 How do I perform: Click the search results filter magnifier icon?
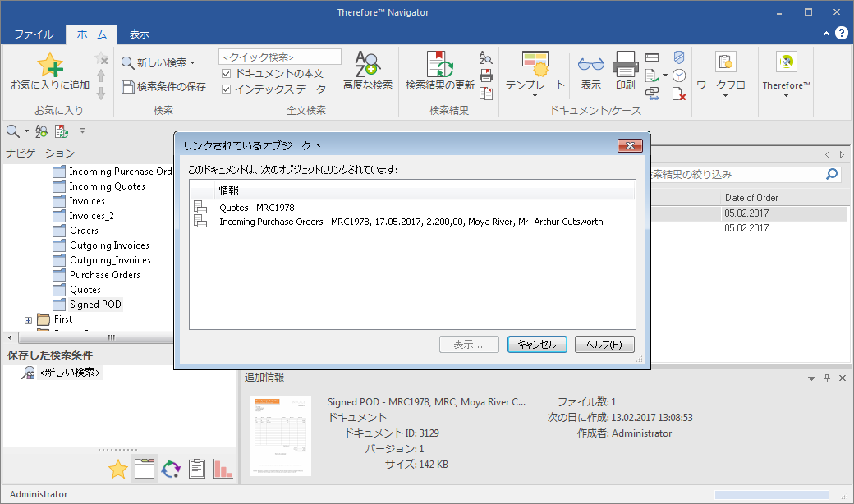[832, 174]
